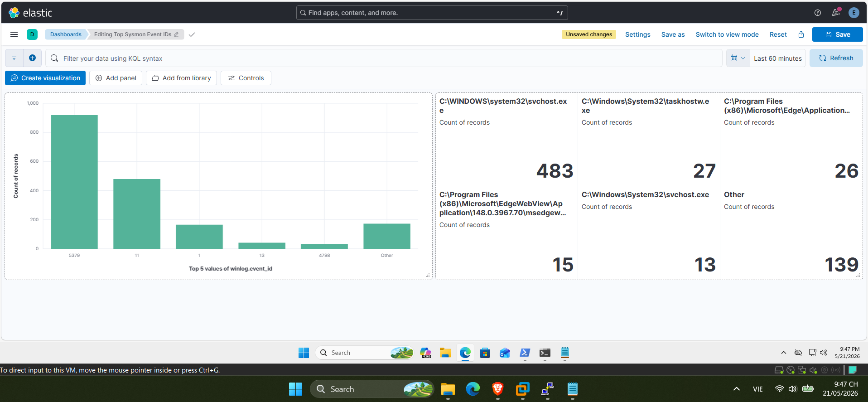Viewport: 868px width, 402px height.
Task: Click the taskhostw.exe metric value 27
Action: click(704, 171)
